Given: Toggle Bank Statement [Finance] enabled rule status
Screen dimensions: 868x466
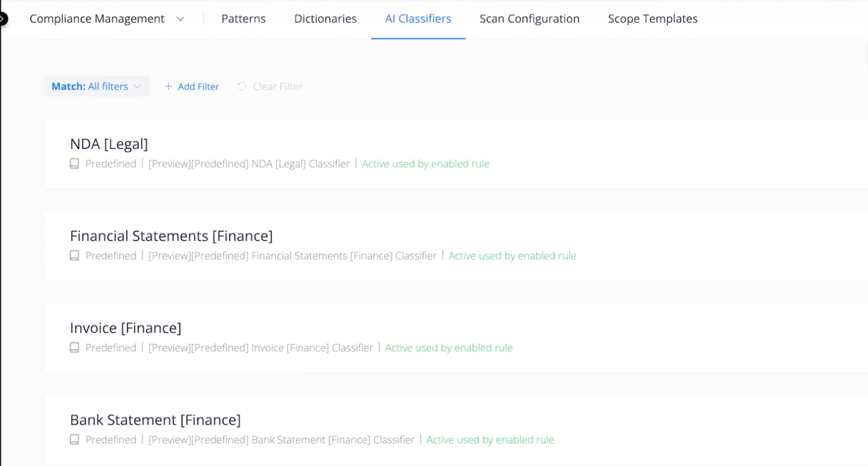Looking at the screenshot, I should (490, 440).
